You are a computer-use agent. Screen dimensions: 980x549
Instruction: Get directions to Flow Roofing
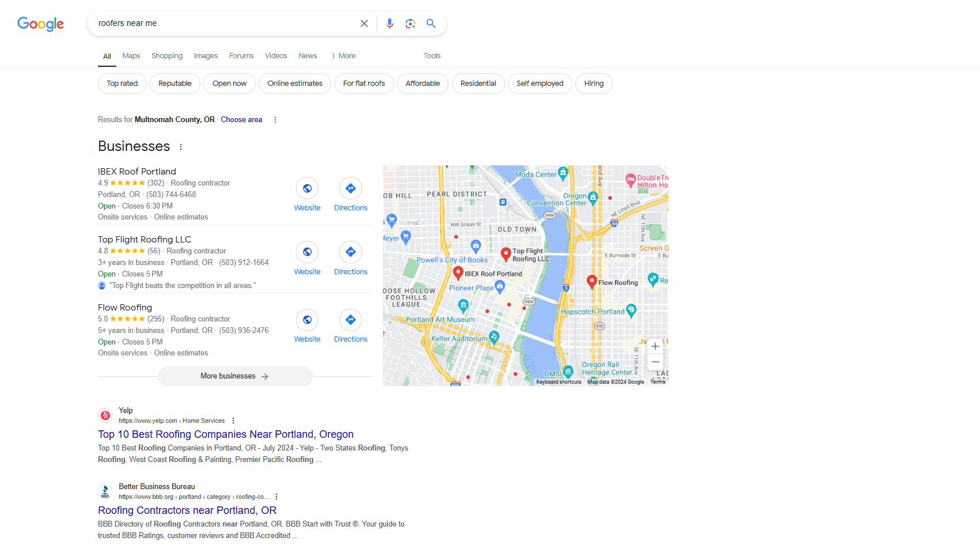coord(351,320)
